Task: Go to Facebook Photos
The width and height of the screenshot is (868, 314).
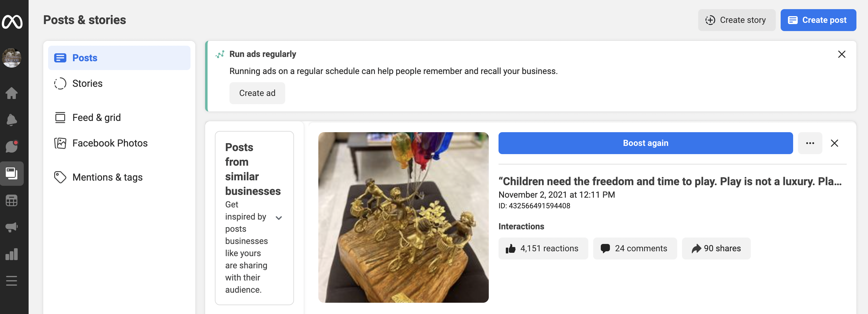Action: pos(110,143)
